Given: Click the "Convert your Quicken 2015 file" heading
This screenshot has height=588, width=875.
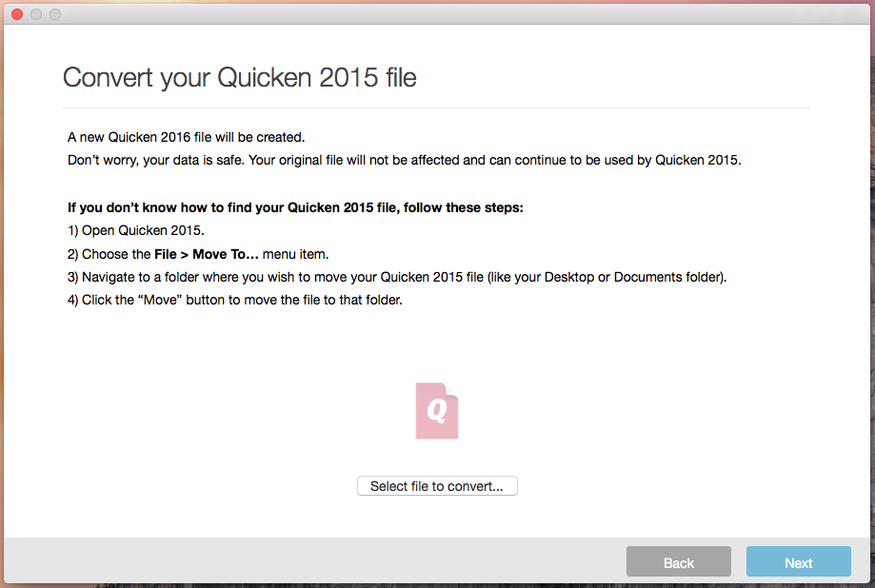Looking at the screenshot, I should pos(240,77).
